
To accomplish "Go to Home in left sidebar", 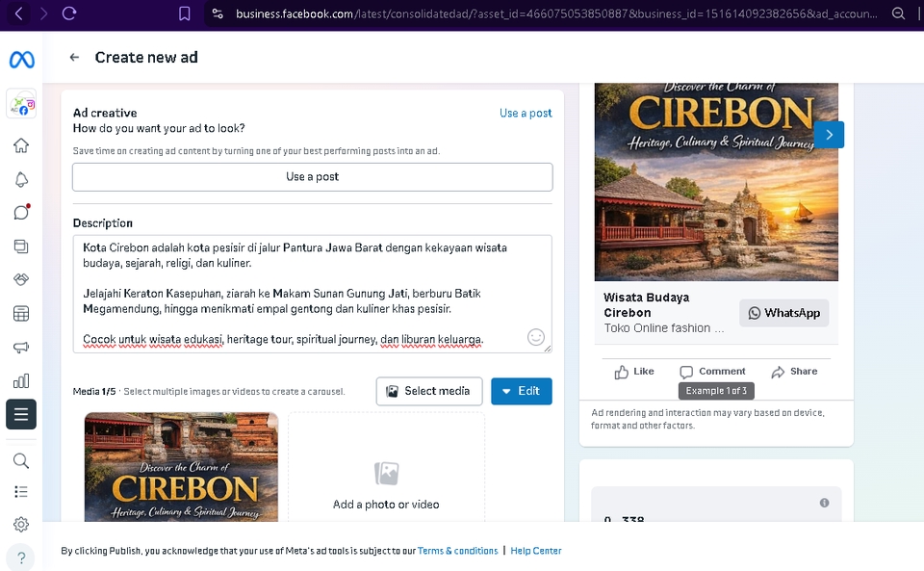I will (21, 145).
